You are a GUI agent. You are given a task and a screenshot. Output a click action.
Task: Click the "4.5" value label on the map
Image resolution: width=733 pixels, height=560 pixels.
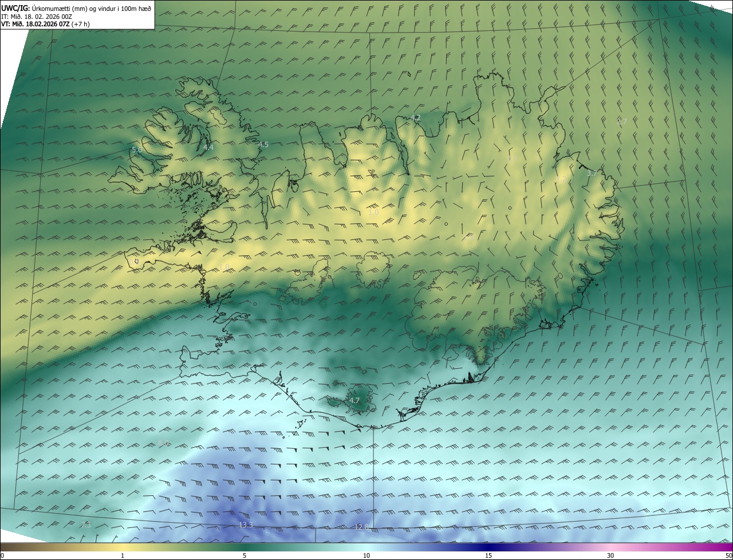[263, 145]
